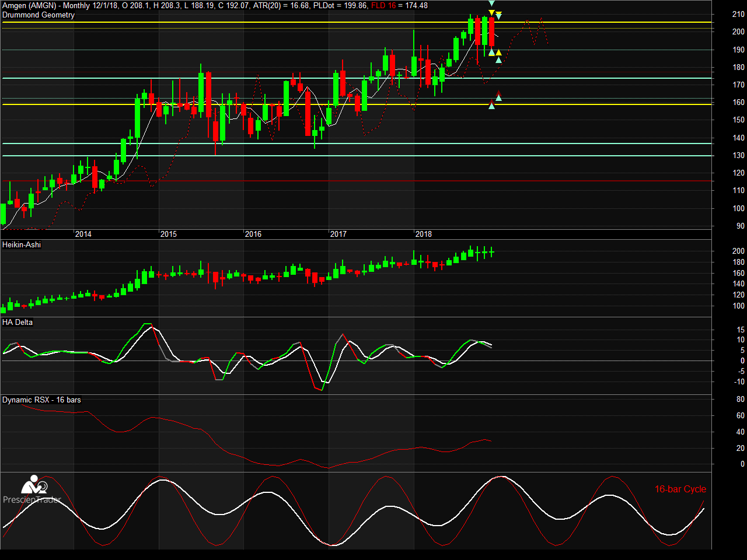
Task: Click the 2018 year label on time axis
Action: click(424, 234)
